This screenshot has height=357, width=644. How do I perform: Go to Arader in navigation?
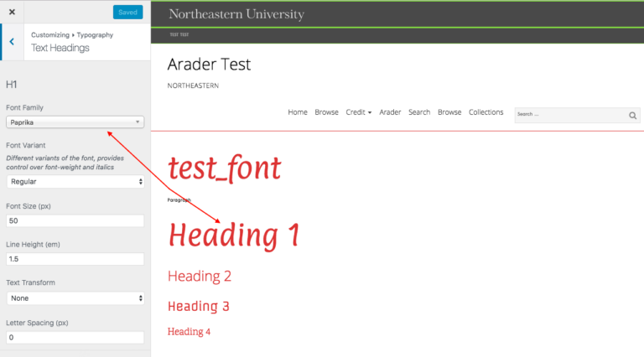point(390,112)
